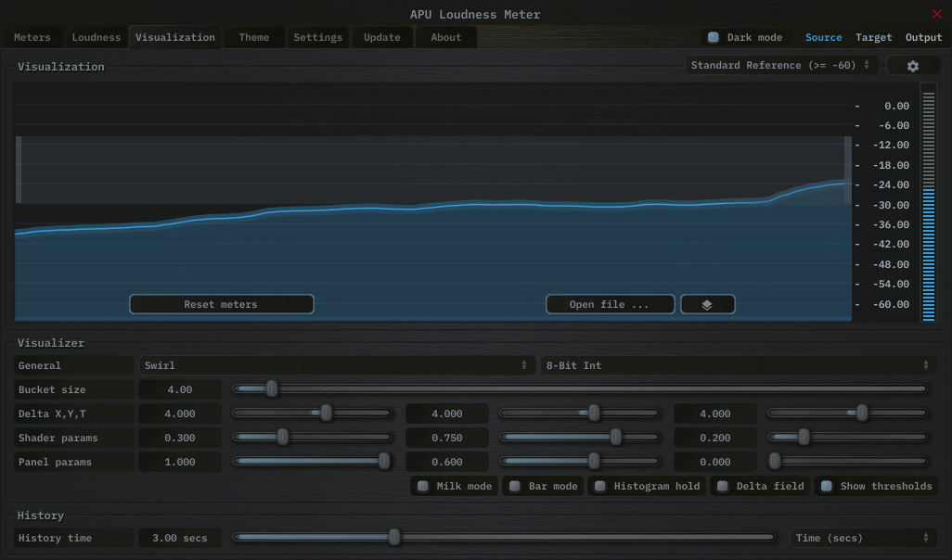The image size is (952, 560).
Task: Switch to the Loudness tab
Action: (96, 38)
